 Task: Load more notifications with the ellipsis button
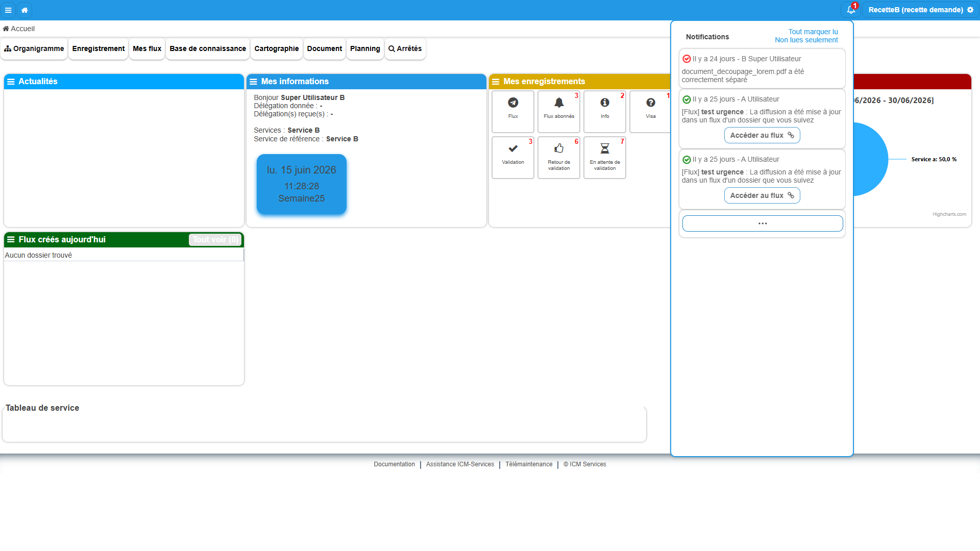[x=763, y=223]
